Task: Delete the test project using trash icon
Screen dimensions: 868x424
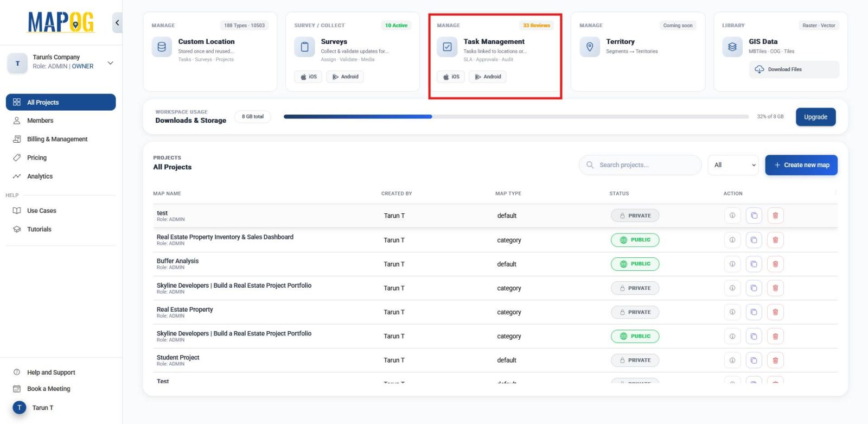Action: (775, 216)
